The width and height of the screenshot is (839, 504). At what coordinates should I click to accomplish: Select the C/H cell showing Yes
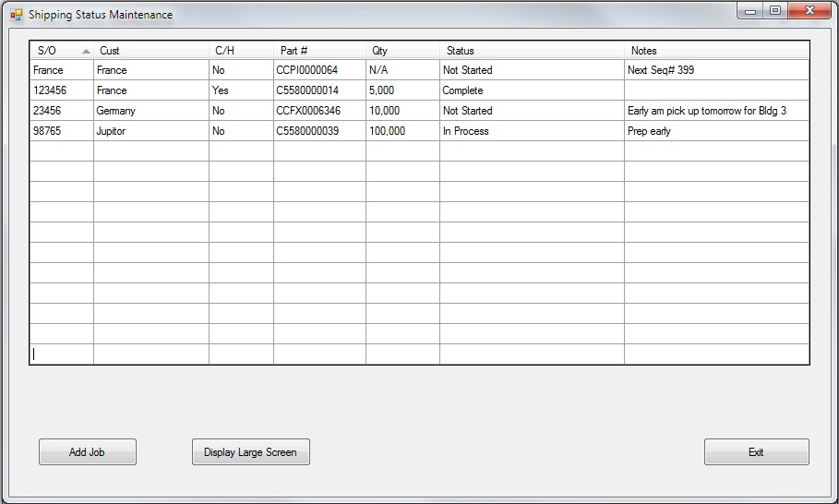coord(241,90)
